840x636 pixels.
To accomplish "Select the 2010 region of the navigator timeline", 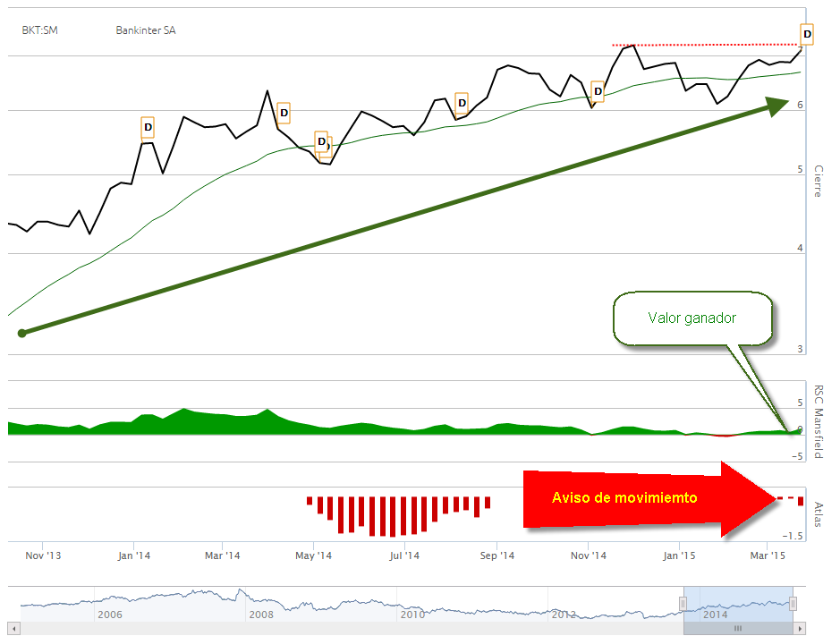I will (x=412, y=615).
